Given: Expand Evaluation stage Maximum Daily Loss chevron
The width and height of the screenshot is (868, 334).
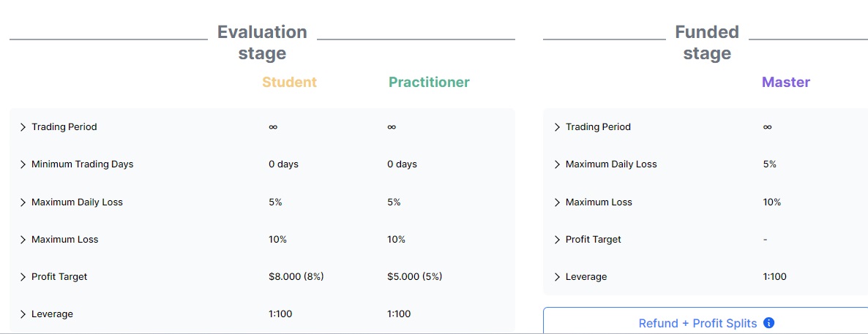Looking at the screenshot, I should [x=23, y=202].
